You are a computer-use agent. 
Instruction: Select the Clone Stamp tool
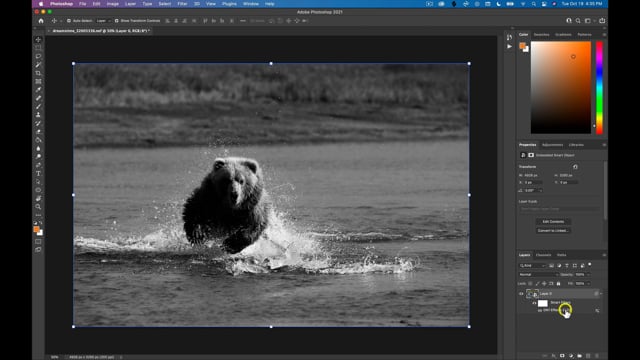point(38,115)
